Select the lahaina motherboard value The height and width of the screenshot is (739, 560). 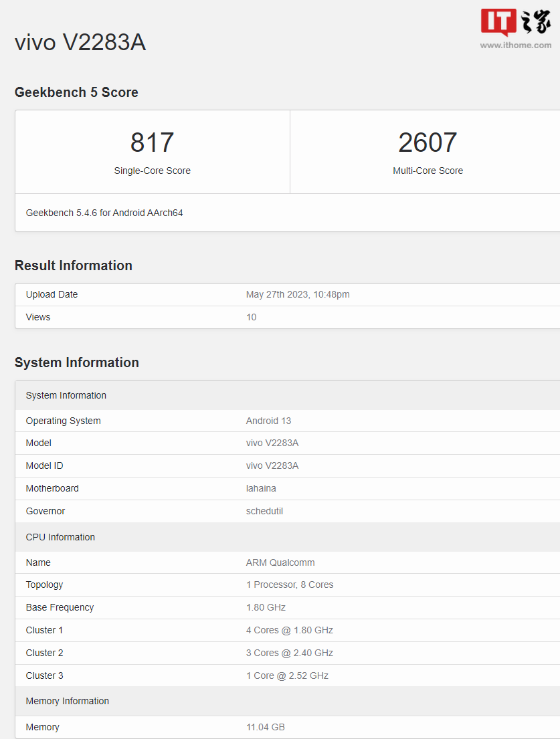(261, 488)
